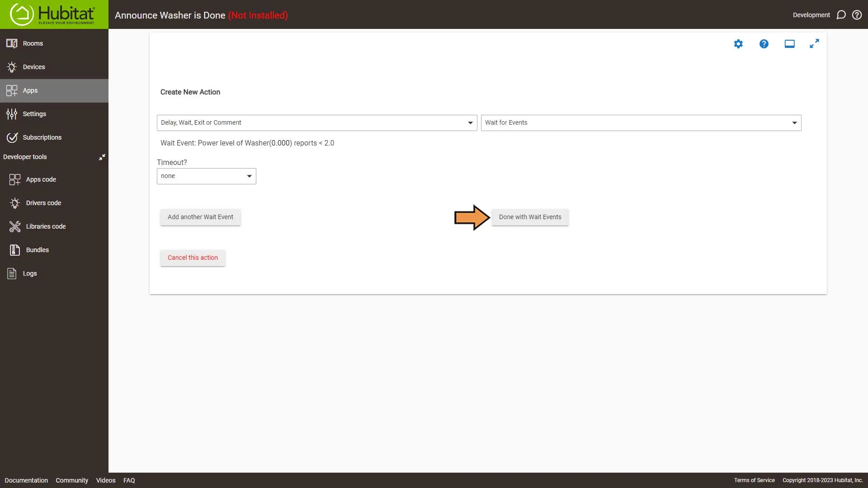Click the gear/settings icon top right
The height and width of the screenshot is (488, 868).
tap(739, 44)
